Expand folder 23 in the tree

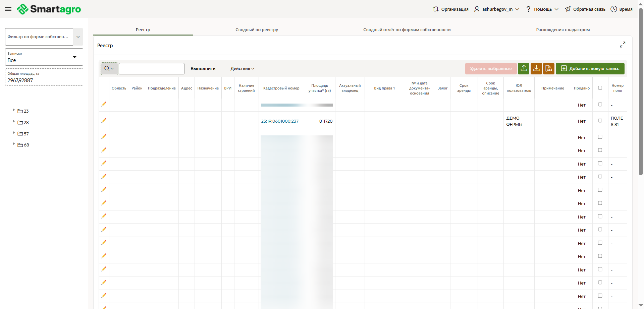[x=14, y=110]
